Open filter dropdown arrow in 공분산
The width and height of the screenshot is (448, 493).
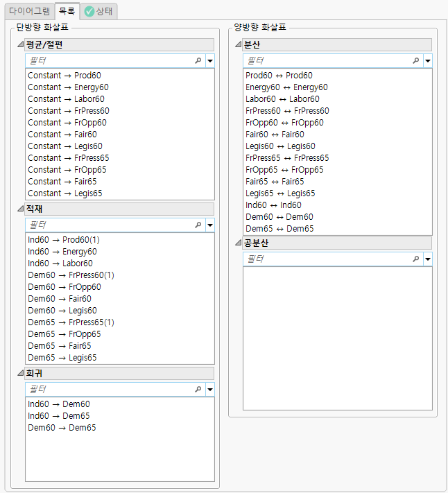tap(428, 259)
